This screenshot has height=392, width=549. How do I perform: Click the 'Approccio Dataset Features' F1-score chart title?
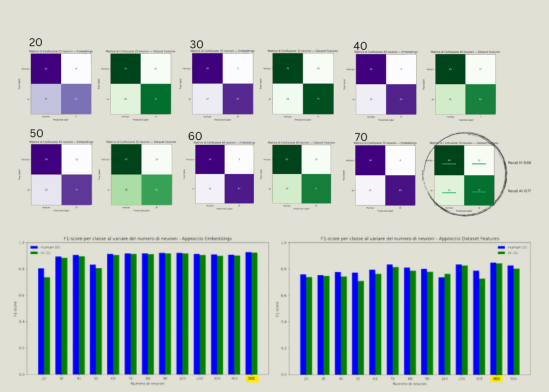[x=410, y=238]
